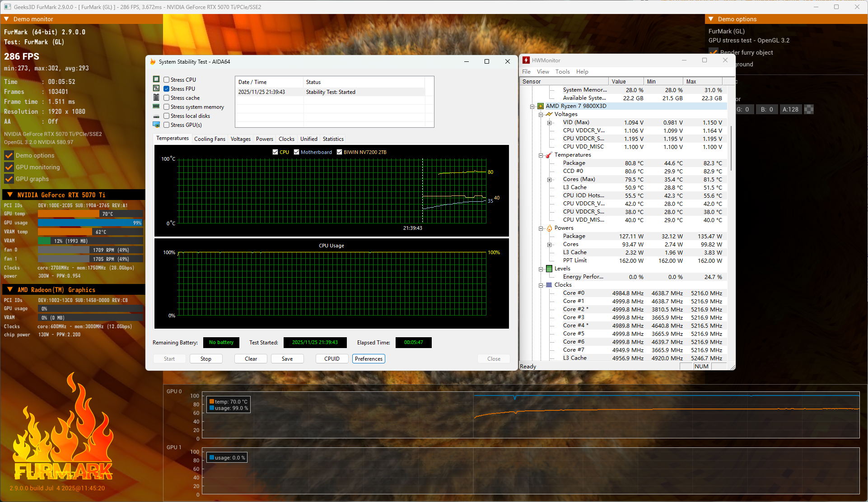Click the AIDA64 flame icon in title bar

click(153, 62)
